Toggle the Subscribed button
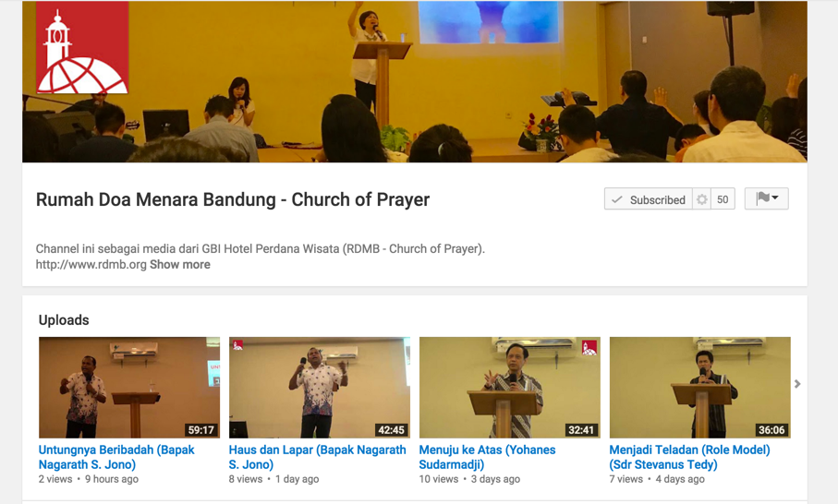 pyautogui.click(x=649, y=199)
